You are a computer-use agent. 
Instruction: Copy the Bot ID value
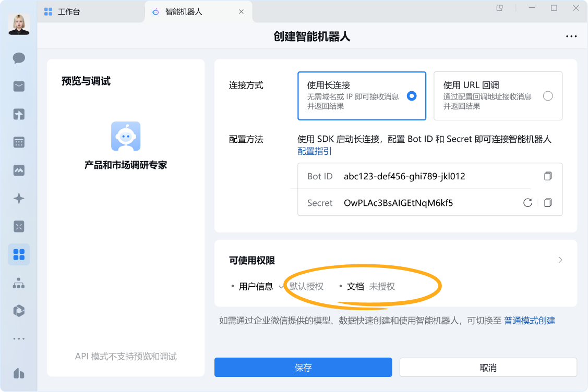[x=547, y=176]
